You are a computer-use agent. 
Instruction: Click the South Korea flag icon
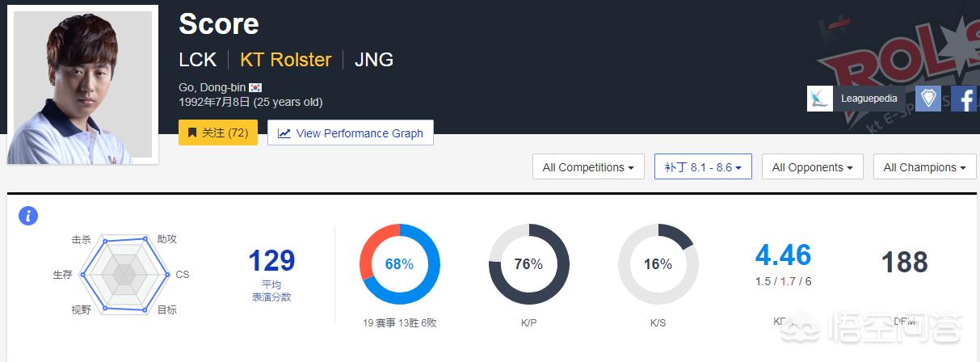pyautogui.click(x=255, y=87)
